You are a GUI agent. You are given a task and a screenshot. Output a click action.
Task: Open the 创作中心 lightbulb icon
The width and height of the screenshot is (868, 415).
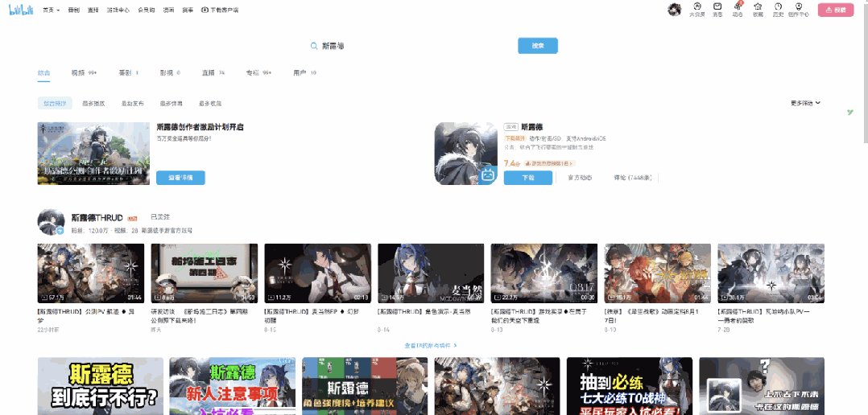[799, 10]
